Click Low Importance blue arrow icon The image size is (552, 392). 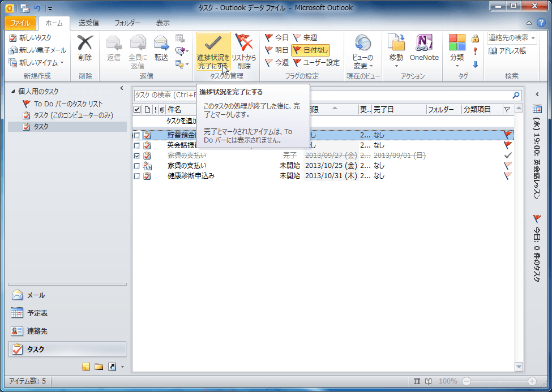475,64
